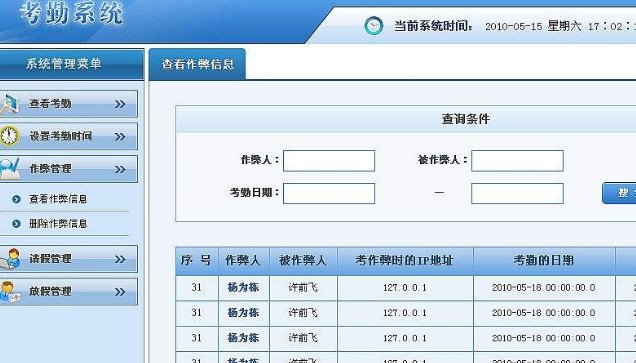Viewport: 636px width, 363px height.
Task: Expand the 请假管理 chevron arrows
Action: [120, 259]
